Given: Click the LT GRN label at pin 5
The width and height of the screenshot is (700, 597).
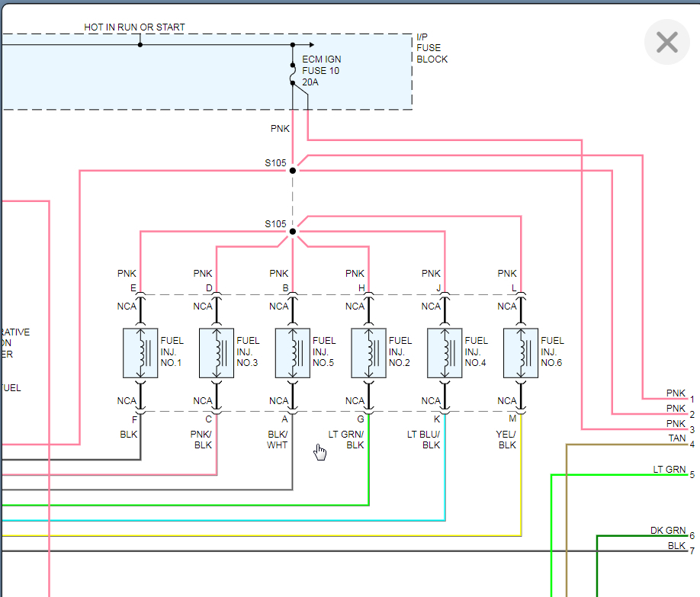Looking at the screenshot, I should pyautogui.click(x=669, y=470).
